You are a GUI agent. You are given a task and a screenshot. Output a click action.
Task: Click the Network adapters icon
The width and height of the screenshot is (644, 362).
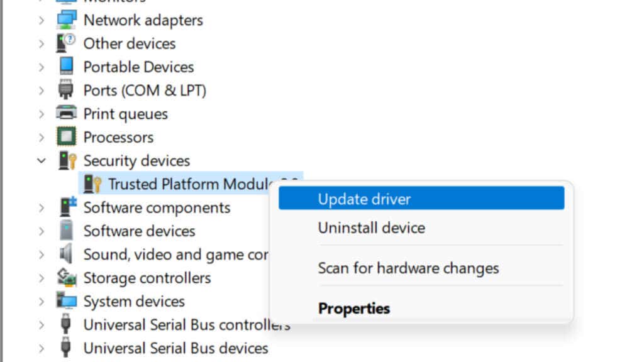pyautogui.click(x=66, y=19)
